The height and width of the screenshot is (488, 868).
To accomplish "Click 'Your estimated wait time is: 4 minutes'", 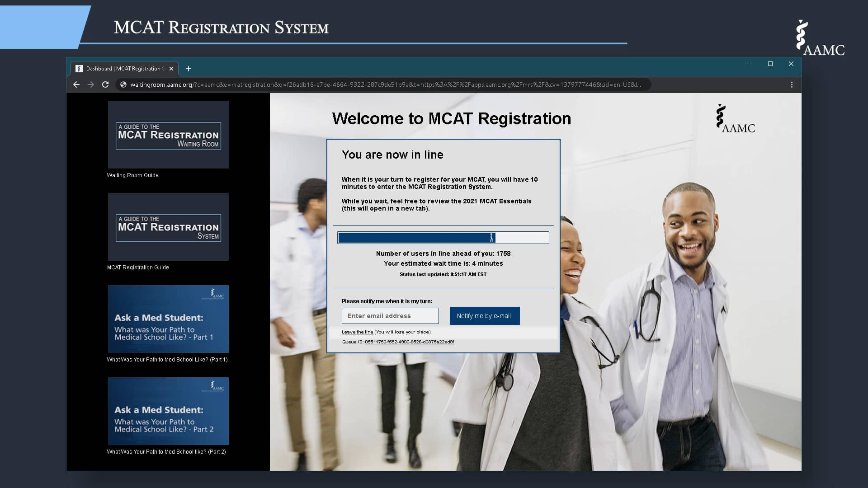I will coord(443,263).
